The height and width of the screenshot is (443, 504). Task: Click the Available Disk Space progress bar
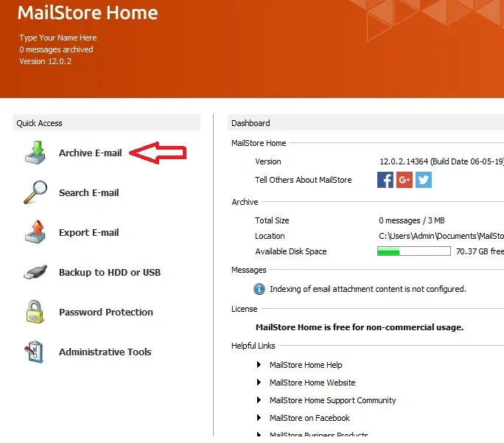point(414,251)
